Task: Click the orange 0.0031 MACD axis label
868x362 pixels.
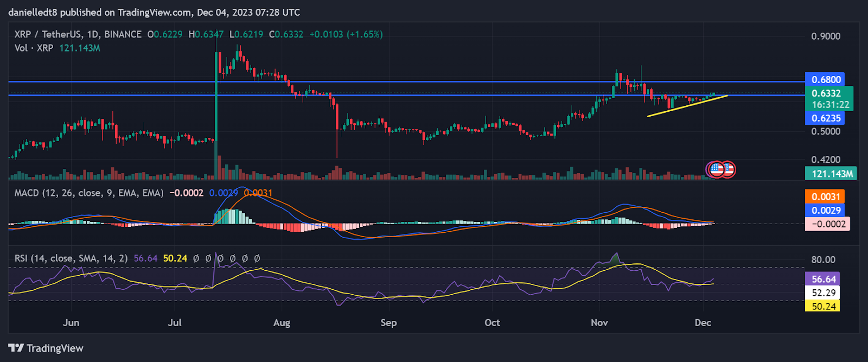Action: [825, 196]
